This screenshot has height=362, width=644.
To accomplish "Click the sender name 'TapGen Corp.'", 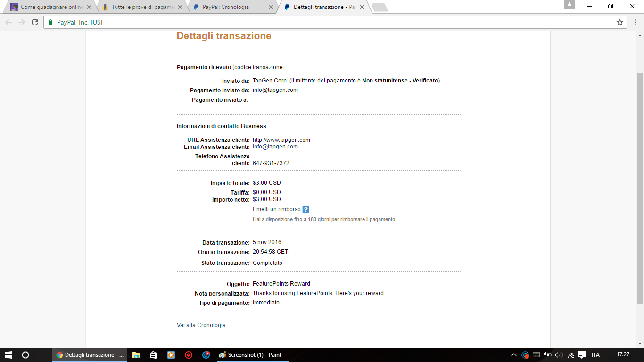I will pos(270,81).
